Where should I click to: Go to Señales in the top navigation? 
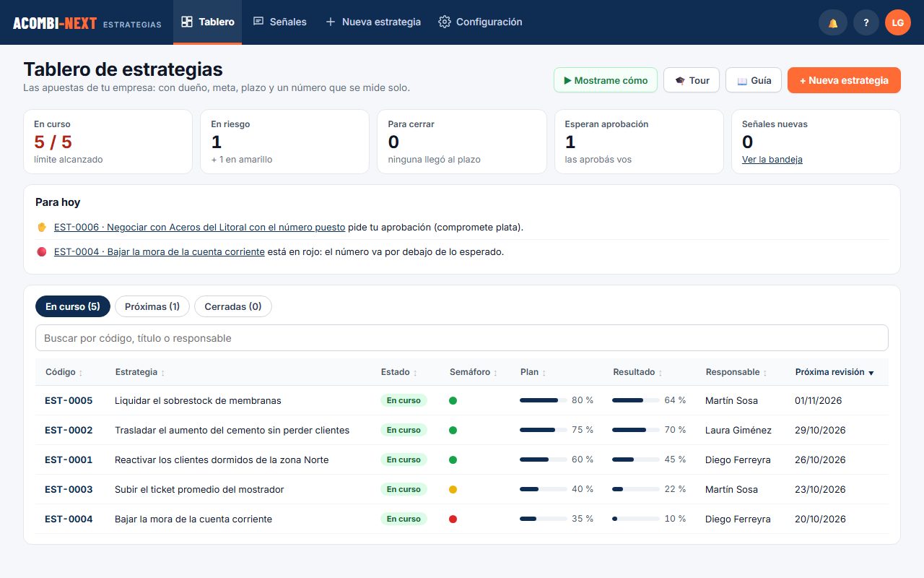[279, 22]
